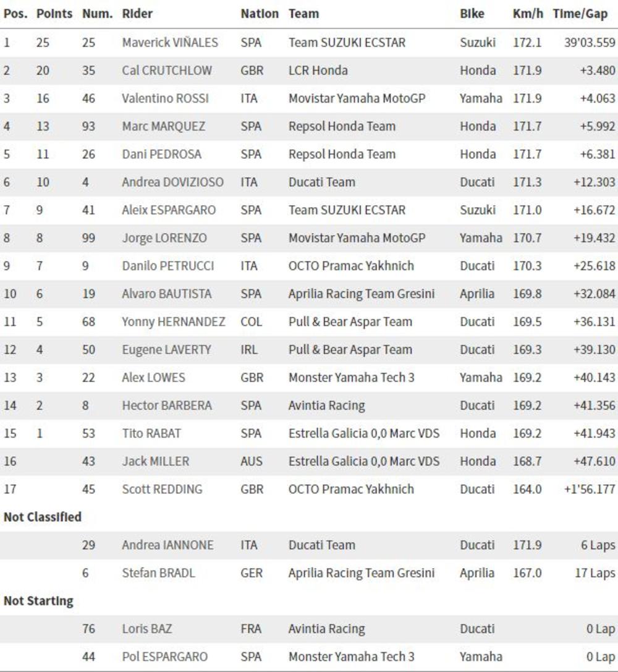Click the LCR Honda team name
618x672 pixels.
[x=318, y=70]
